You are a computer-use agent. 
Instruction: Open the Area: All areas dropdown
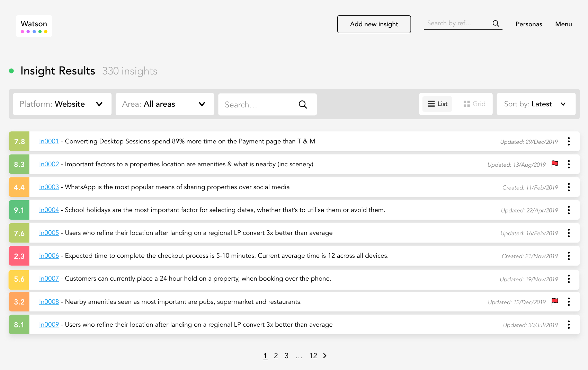tap(165, 104)
